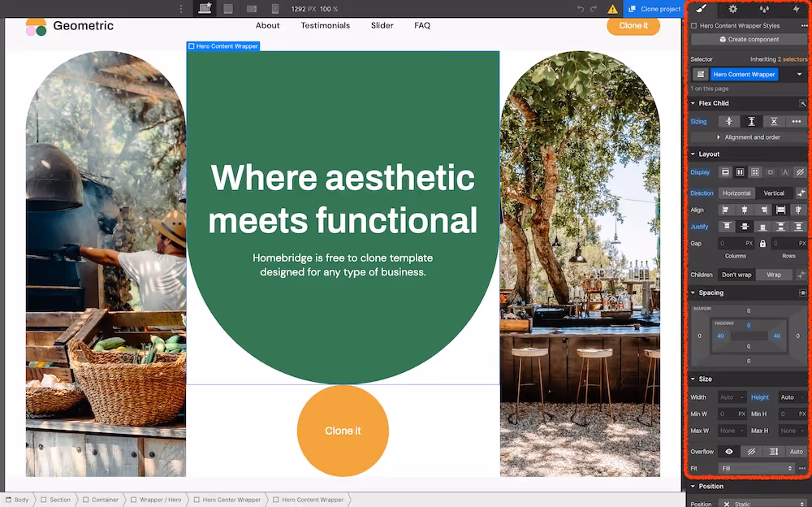This screenshot has height=507, width=812.
Task: Open the Fit Fill dropdown
Action: (x=757, y=468)
